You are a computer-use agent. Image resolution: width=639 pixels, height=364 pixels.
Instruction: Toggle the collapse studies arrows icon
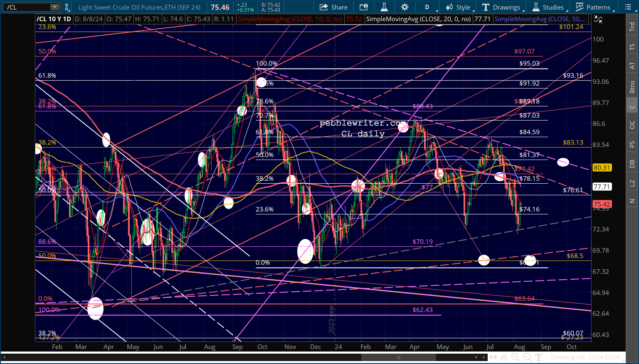[x=598, y=19]
